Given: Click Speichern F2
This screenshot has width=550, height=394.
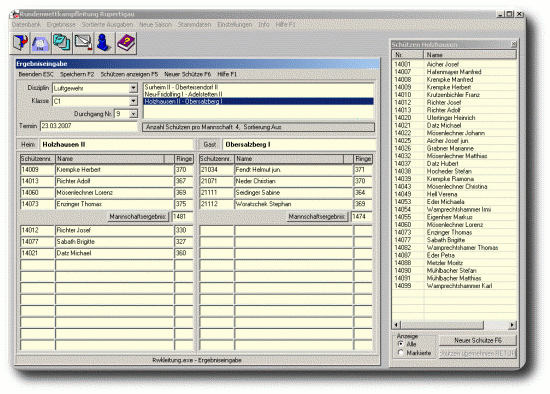Looking at the screenshot, I should click(x=77, y=74).
